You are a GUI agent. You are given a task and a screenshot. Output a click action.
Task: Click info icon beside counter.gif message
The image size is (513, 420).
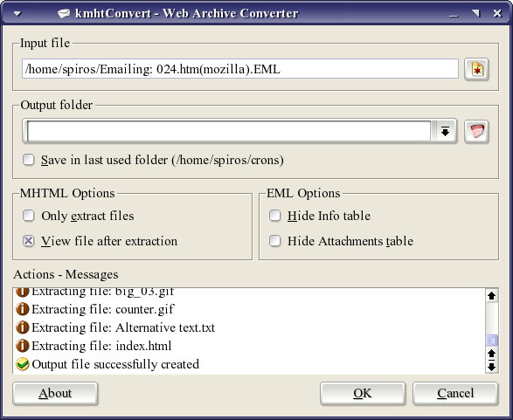point(23,309)
